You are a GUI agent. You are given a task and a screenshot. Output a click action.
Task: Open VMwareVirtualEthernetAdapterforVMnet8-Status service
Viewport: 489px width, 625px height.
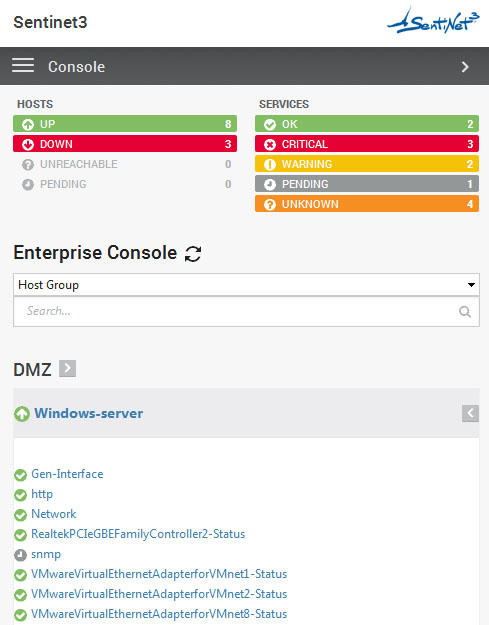[x=159, y=614]
